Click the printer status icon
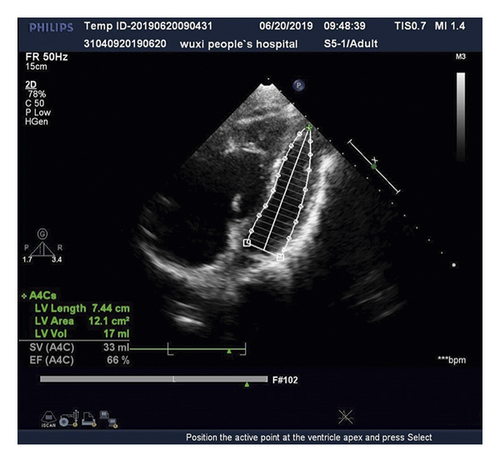Viewport: 500px width, 462px height. (89, 419)
